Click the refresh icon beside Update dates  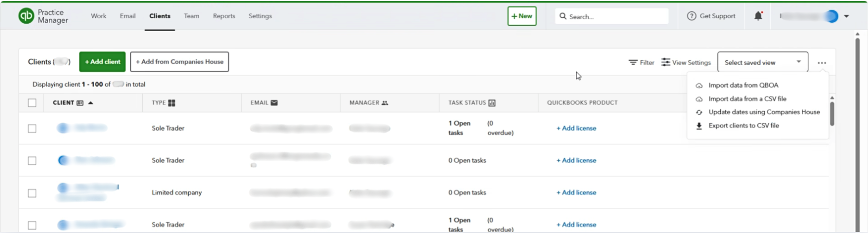[699, 112]
